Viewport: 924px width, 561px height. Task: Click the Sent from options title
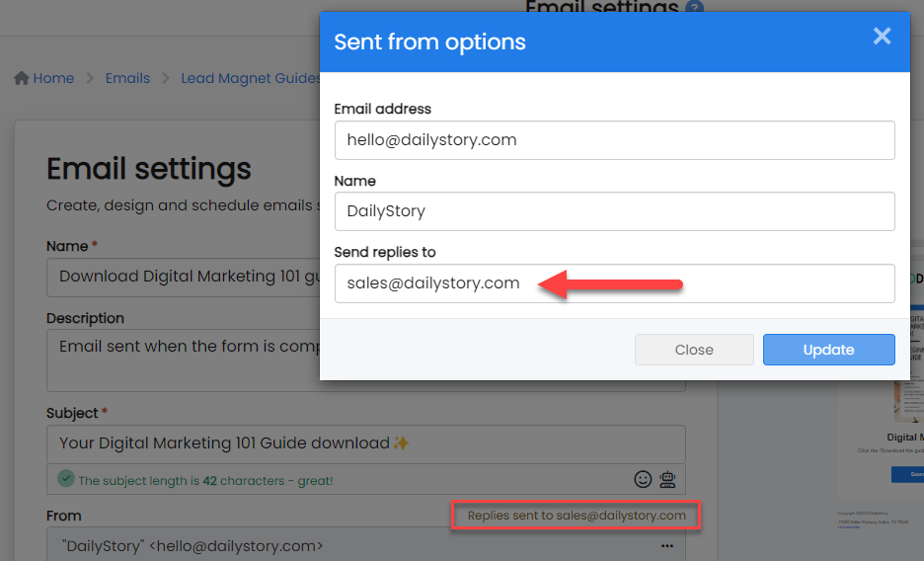click(x=429, y=41)
